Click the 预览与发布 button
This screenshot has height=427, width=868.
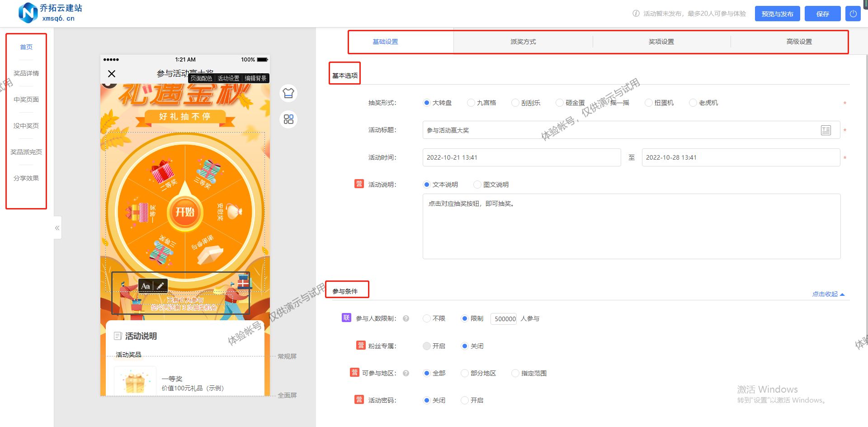tap(777, 14)
